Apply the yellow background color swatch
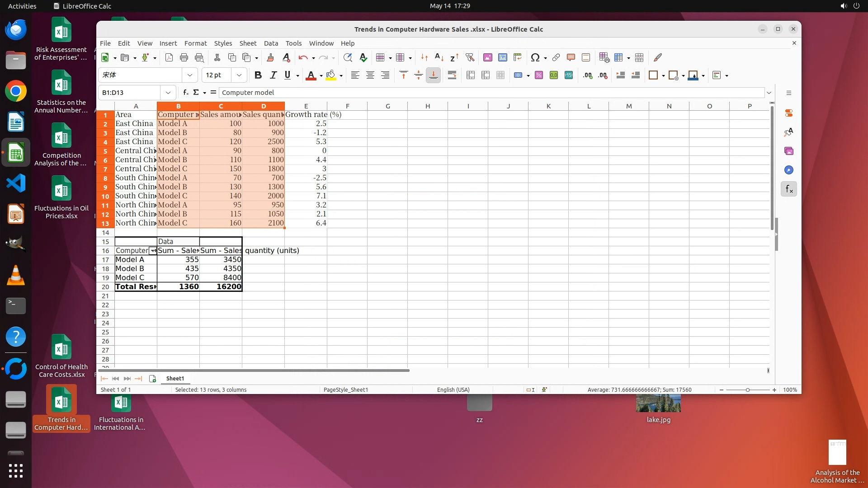868x488 pixels. click(x=330, y=75)
